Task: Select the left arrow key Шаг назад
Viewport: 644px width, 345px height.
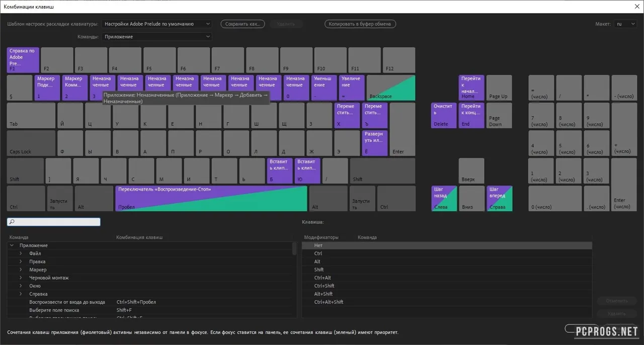Action: pyautogui.click(x=444, y=198)
